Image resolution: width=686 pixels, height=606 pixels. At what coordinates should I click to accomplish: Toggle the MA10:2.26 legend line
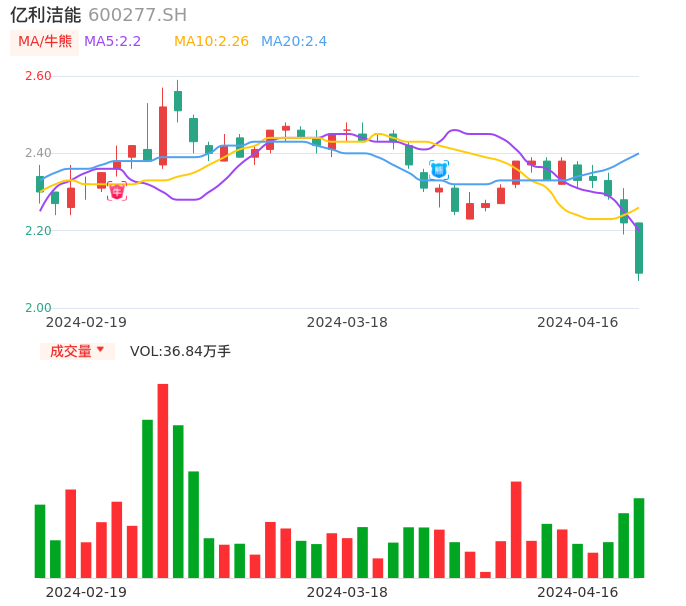(x=211, y=41)
